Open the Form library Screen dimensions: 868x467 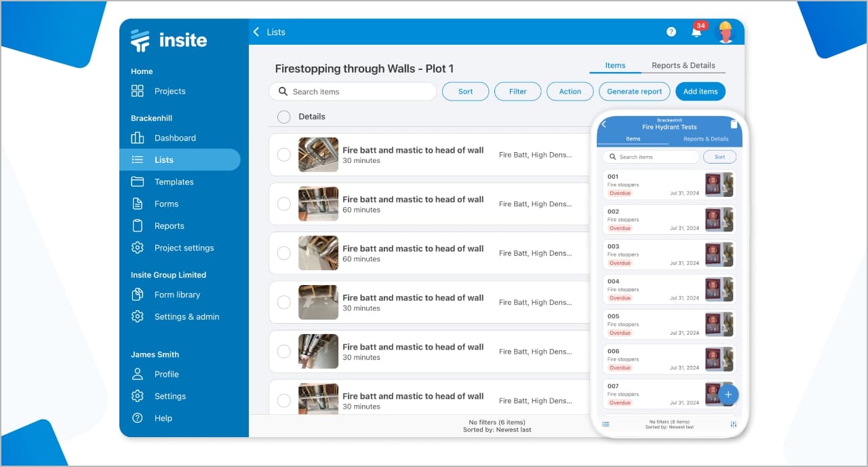pyautogui.click(x=165, y=295)
